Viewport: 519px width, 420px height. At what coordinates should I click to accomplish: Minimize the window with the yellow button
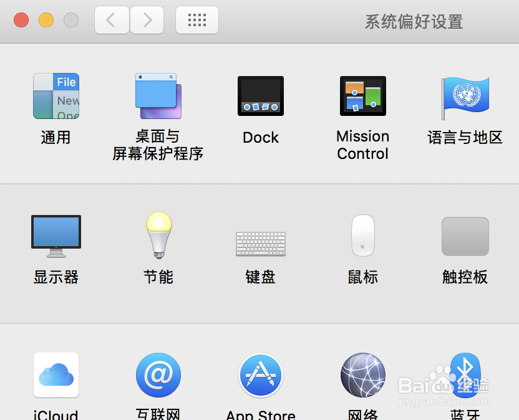[46, 20]
